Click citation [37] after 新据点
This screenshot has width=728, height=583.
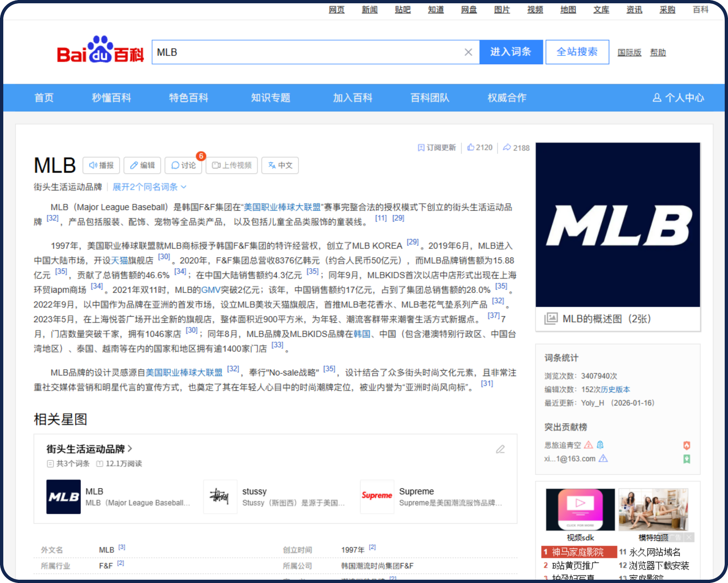(494, 316)
